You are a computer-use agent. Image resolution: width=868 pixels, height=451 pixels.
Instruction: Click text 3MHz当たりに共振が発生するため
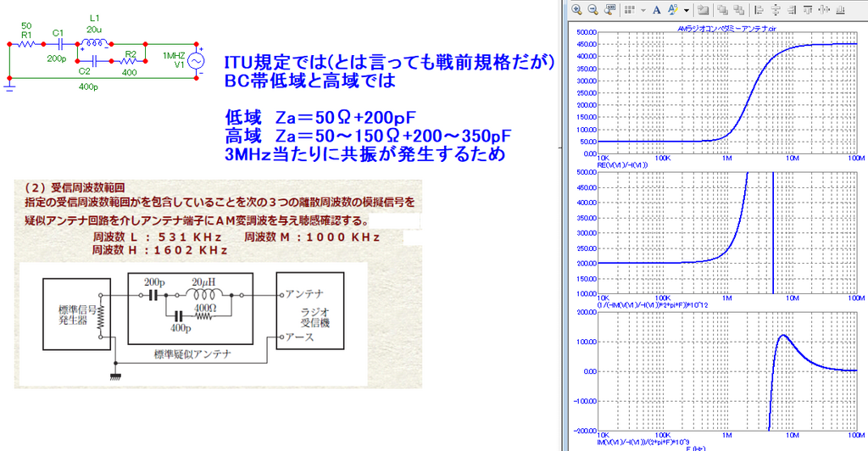coord(364,153)
